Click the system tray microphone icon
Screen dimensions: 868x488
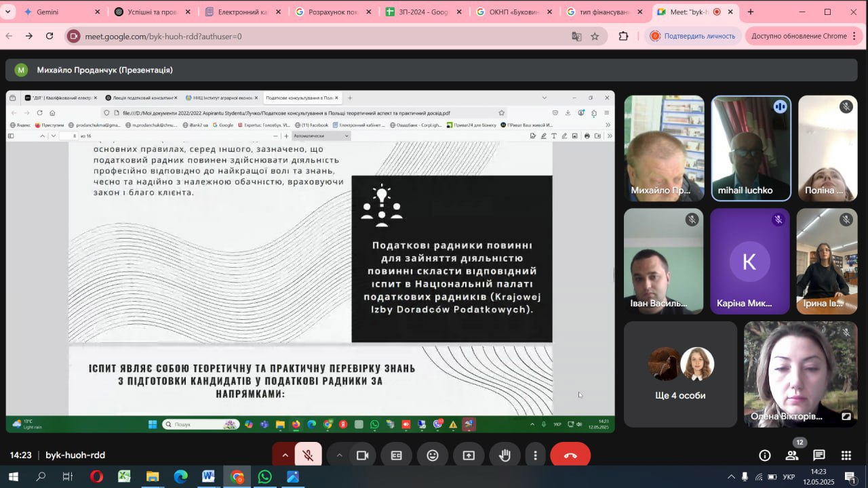pos(745,476)
